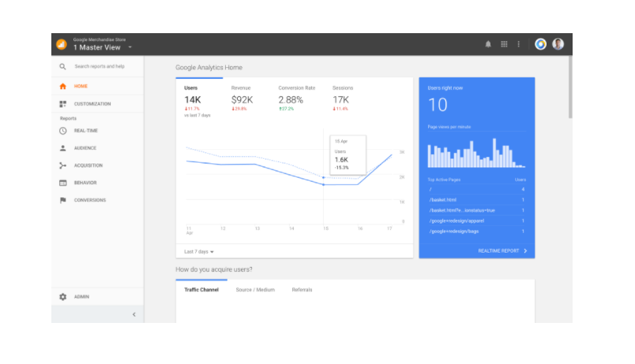Screen dimensions: 635x364
Task: Click the Behavior window icon
Action: 62,183
